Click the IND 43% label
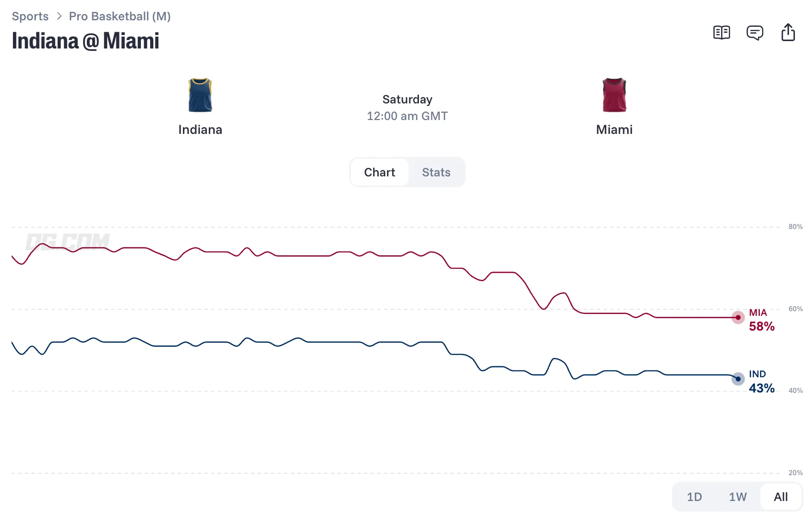812x519 pixels. [762, 381]
